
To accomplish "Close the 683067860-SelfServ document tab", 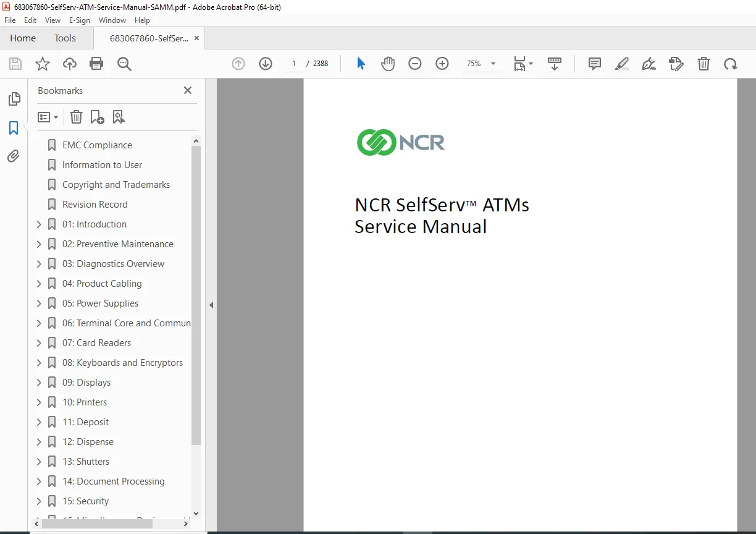I will click(x=196, y=38).
